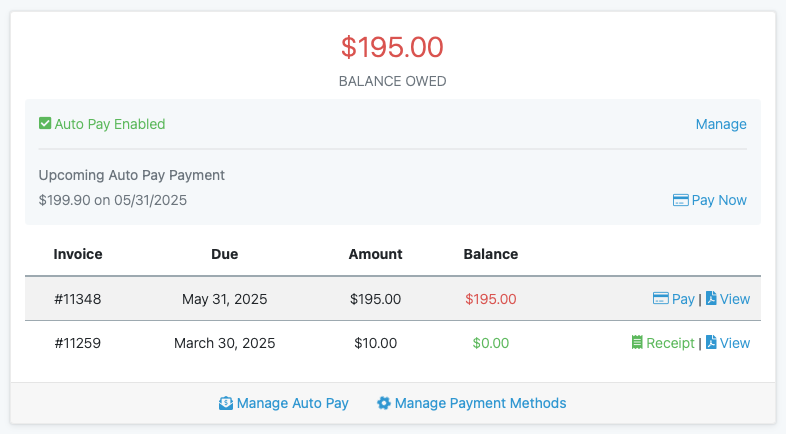View invoice #11348 PDF

(734, 298)
